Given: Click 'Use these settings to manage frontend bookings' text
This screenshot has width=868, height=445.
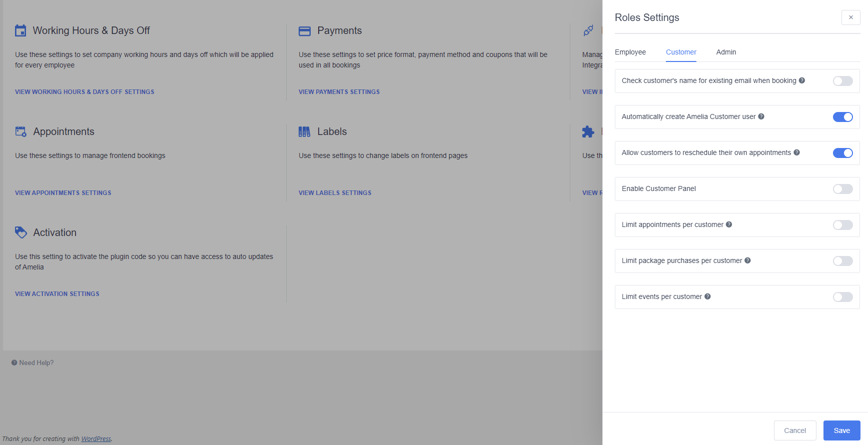Looking at the screenshot, I should [x=90, y=155].
